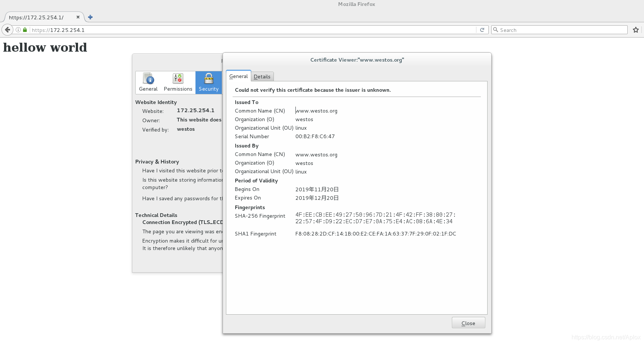This screenshot has height=344, width=644.
Task: Click the issuer unknown warning message
Action: (313, 90)
